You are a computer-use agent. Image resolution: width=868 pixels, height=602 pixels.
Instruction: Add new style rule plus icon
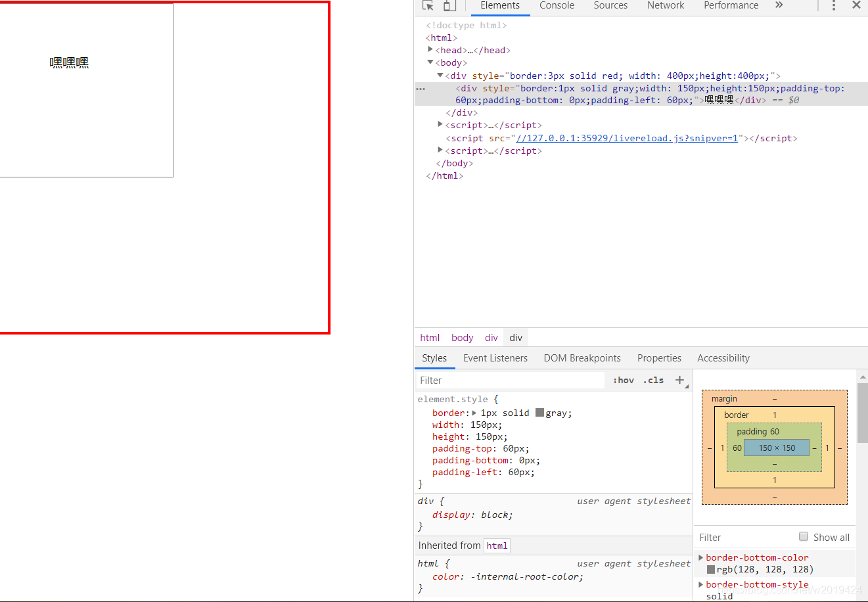[x=680, y=380]
